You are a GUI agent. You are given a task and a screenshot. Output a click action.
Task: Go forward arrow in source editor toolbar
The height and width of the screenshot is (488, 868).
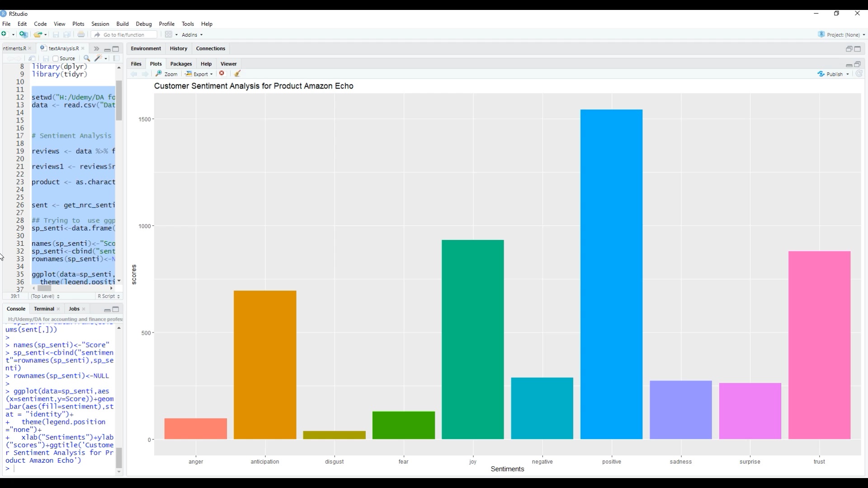tap(19, 58)
